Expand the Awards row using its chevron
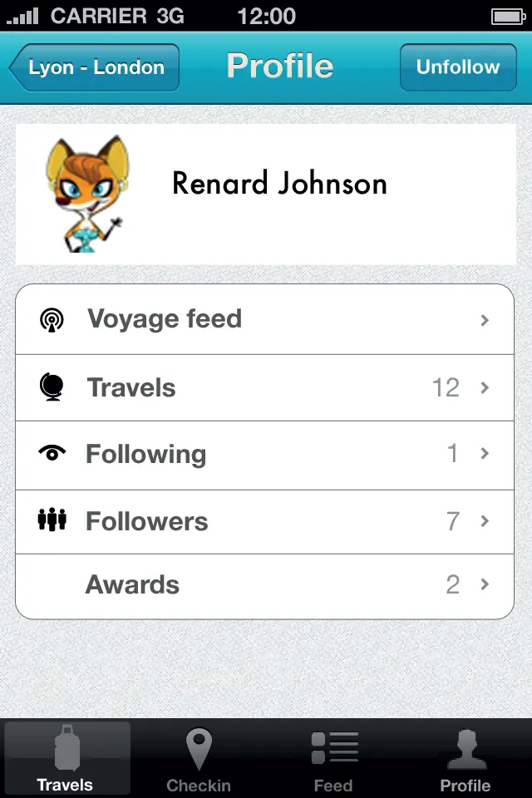Image resolution: width=532 pixels, height=798 pixels. [x=485, y=585]
